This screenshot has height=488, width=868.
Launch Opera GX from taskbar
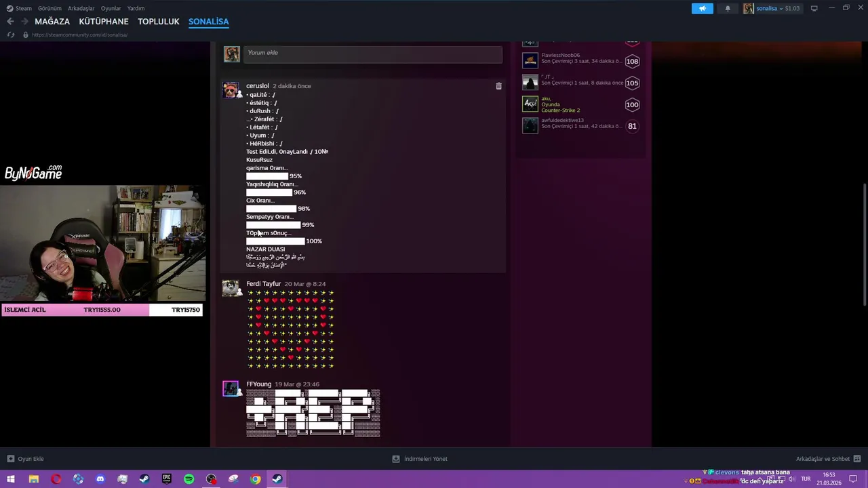click(x=56, y=479)
